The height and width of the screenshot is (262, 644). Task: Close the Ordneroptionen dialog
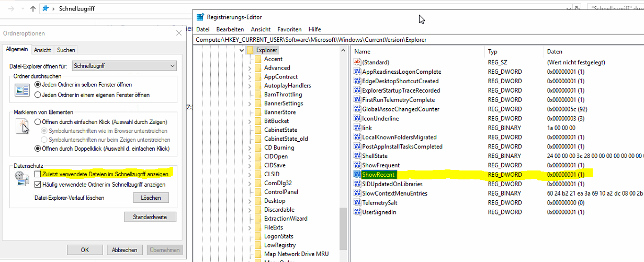[179, 33]
